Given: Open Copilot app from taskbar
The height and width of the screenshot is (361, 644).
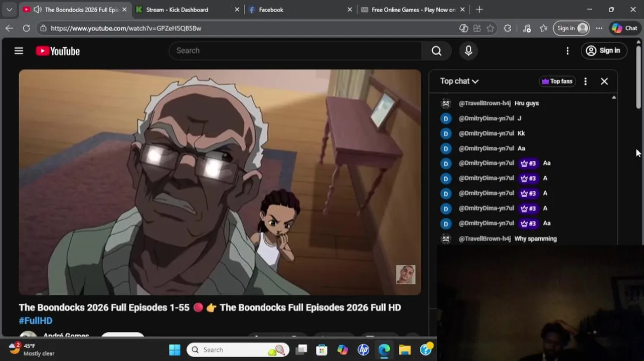Looking at the screenshot, I should point(343,350).
